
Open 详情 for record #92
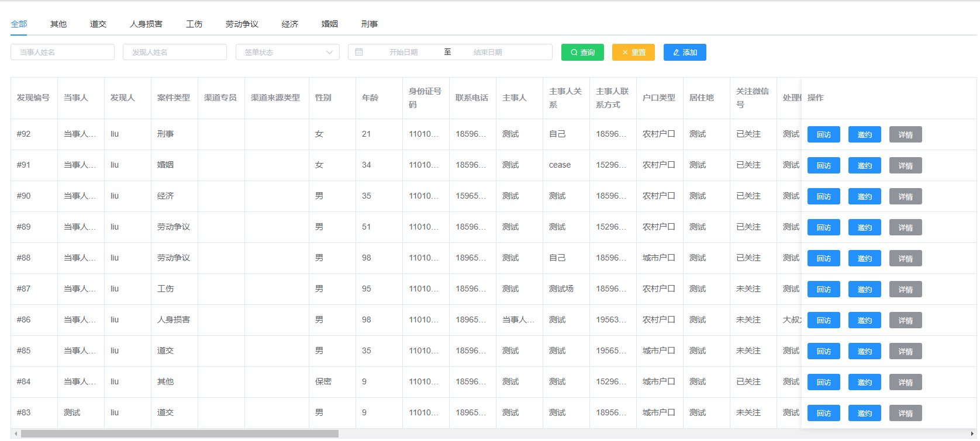click(x=906, y=134)
